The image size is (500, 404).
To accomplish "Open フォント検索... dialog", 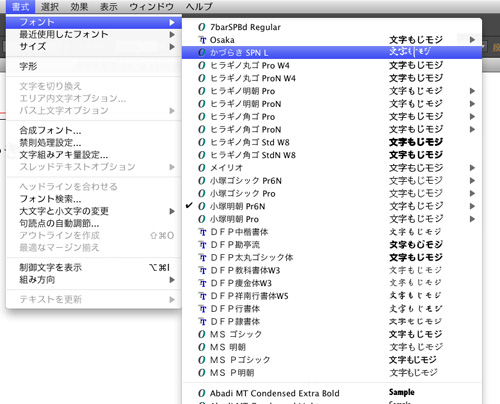I will (94, 199).
